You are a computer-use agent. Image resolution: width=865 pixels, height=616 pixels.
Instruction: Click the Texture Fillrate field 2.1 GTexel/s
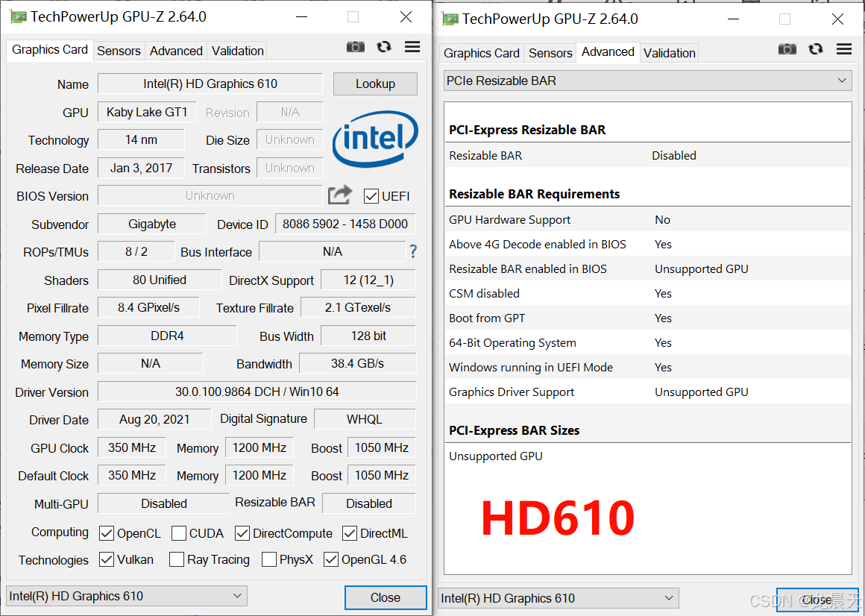(358, 308)
